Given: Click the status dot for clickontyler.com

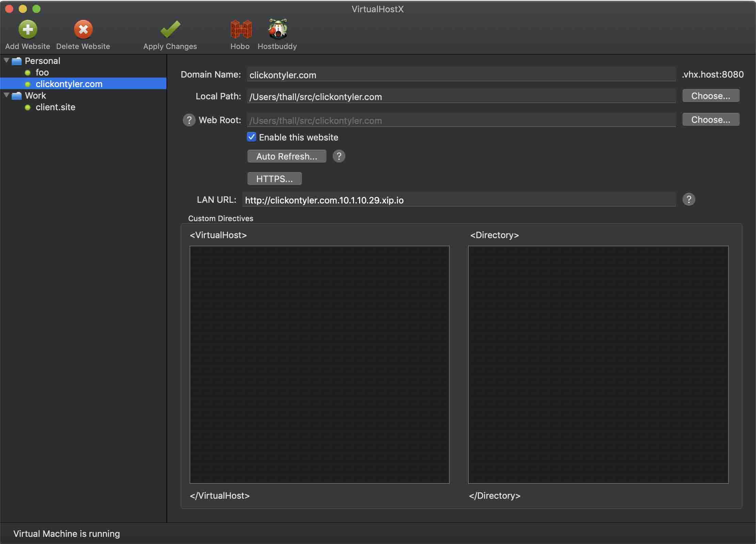Looking at the screenshot, I should point(28,84).
